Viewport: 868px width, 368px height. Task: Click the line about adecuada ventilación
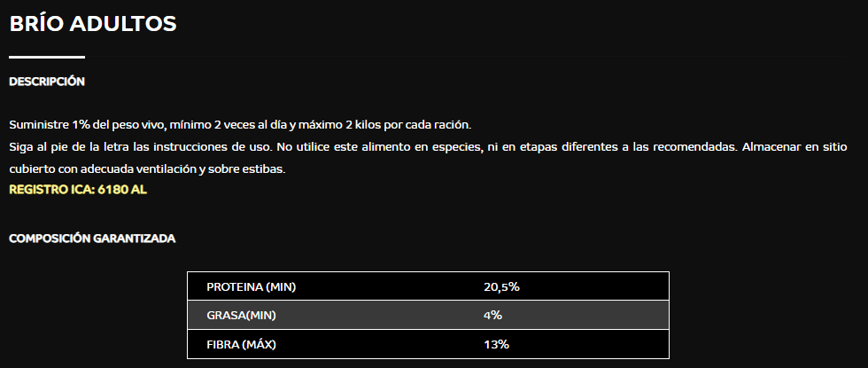point(147,169)
